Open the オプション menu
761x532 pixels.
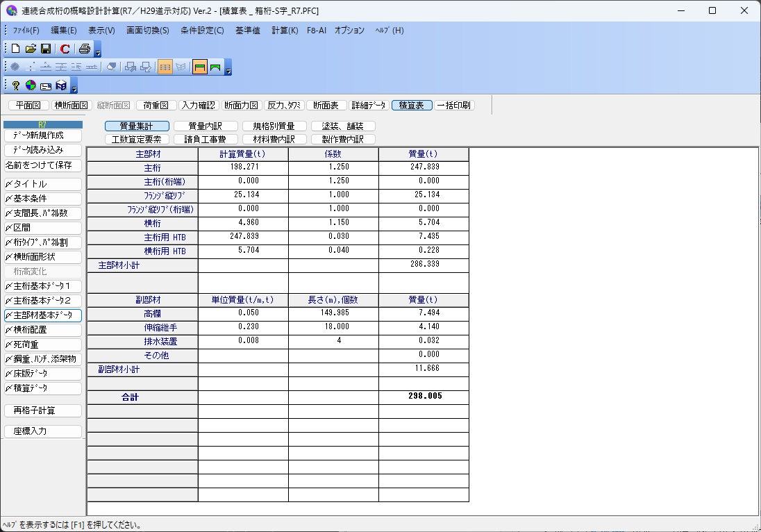pos(349,31)
